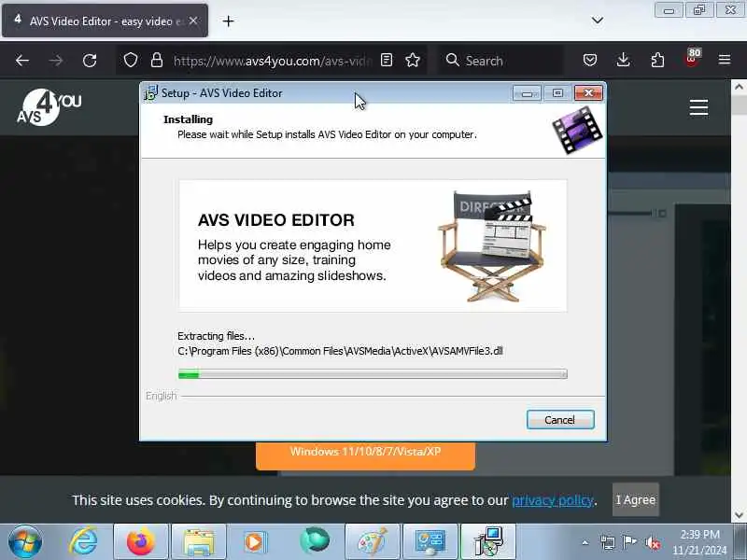747x560 pixels.
Task: Open the Firefox downloads panel
Action: [x=623, y=60]
